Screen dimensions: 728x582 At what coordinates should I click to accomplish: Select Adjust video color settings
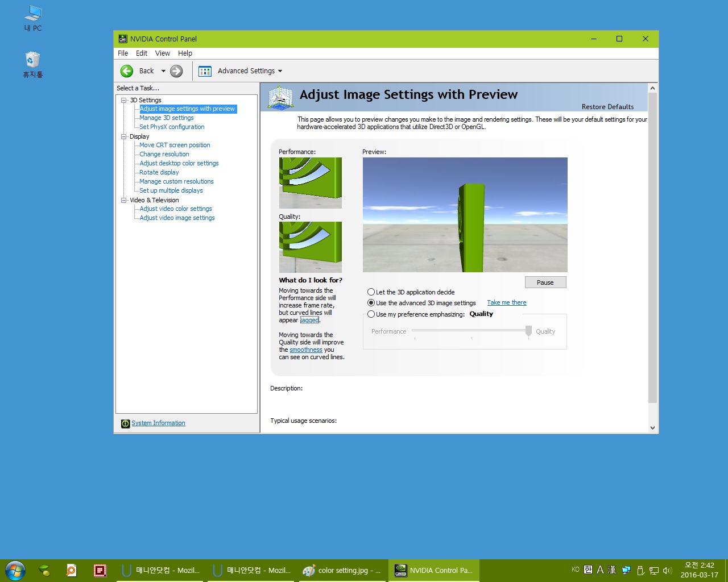click(x=176, y=209)
